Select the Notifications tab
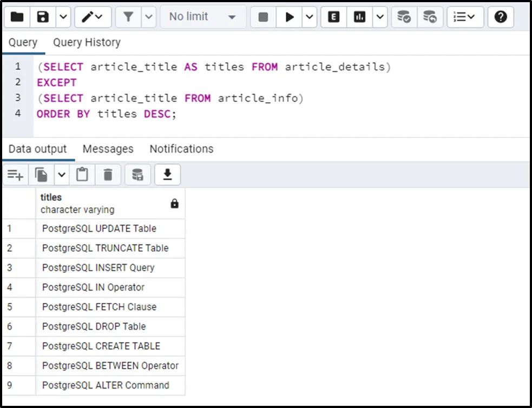Image resolution: width=532 pixels, height=408 pixels. (181, 149)
